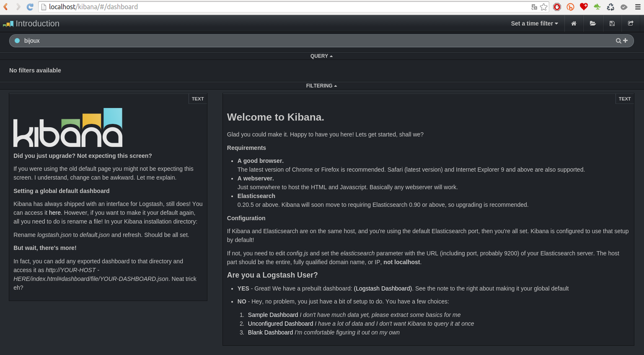The width and height of the screenshot is (644, 355).
Task: Click the 'Configuration' subheading
Action: [x=246, y=218]
